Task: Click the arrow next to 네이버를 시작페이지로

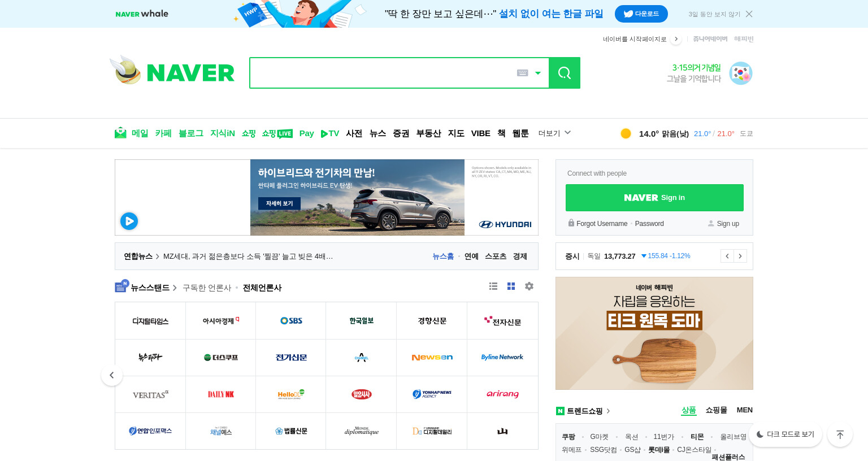Action: 676,39
